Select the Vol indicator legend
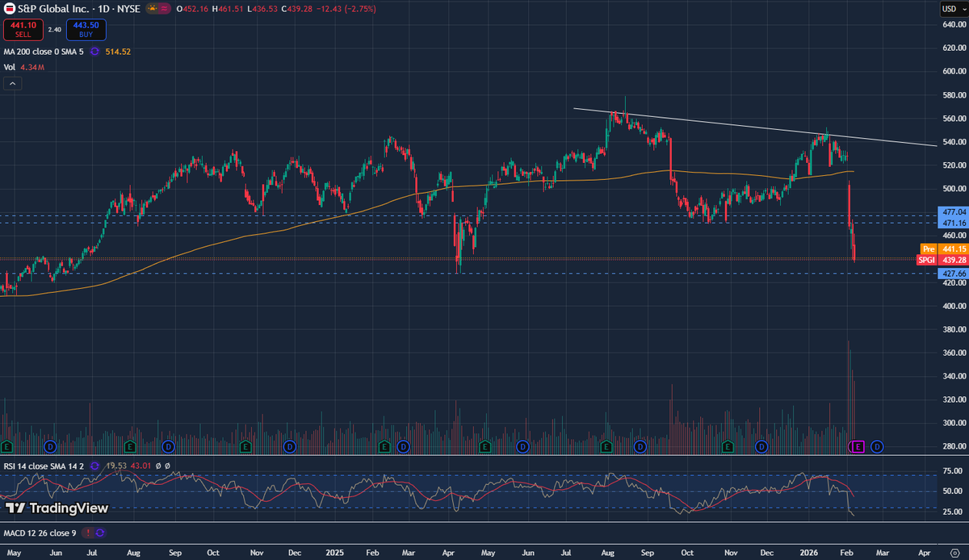 tap(9, 67)
